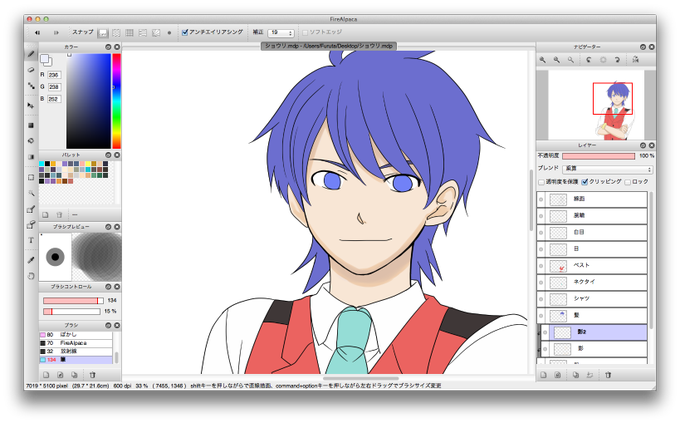Select the Gradient tool

[31, 157]
